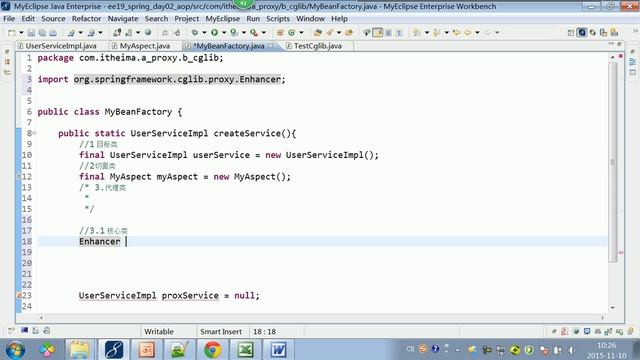Toggle Show Whitespace Characters icon
The height and width of the screenshot is (360, 640).
399,33
